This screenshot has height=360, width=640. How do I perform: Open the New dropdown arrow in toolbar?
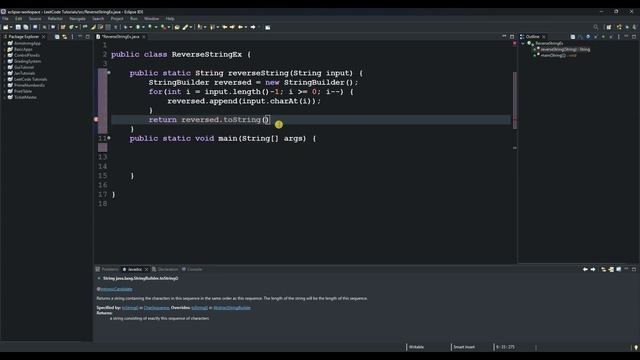[11, 27]
